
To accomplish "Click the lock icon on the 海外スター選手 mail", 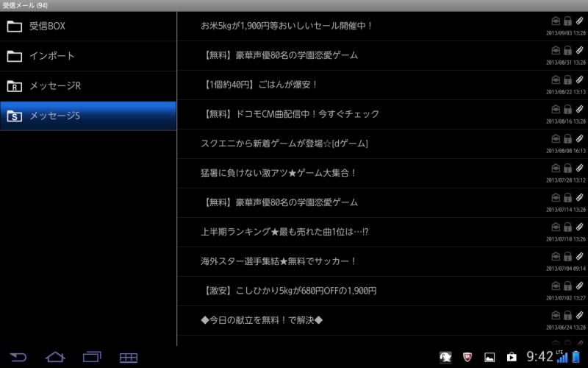I will point(567,256).
